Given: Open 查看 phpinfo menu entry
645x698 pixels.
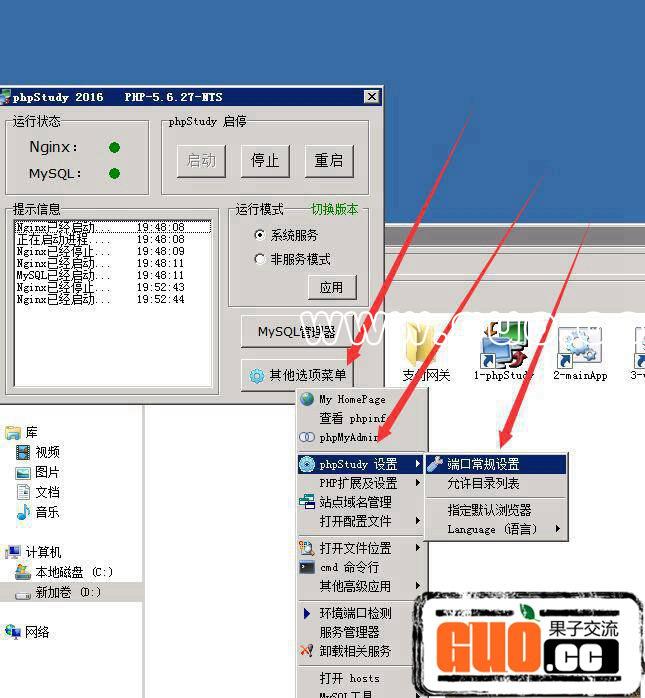Looking at the screenshot, I should point(360,418).
